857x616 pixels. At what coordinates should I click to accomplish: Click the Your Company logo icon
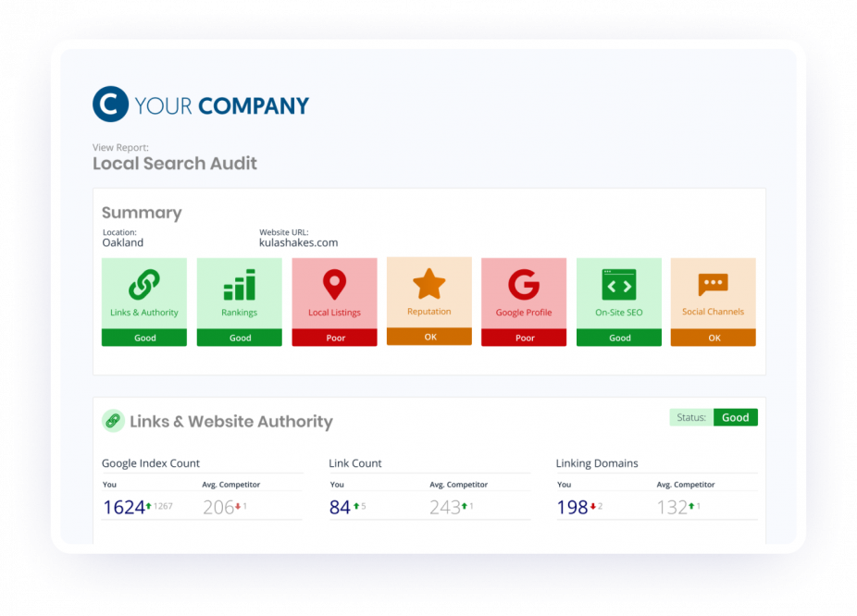pyautogui.click(x=110, y=104)
